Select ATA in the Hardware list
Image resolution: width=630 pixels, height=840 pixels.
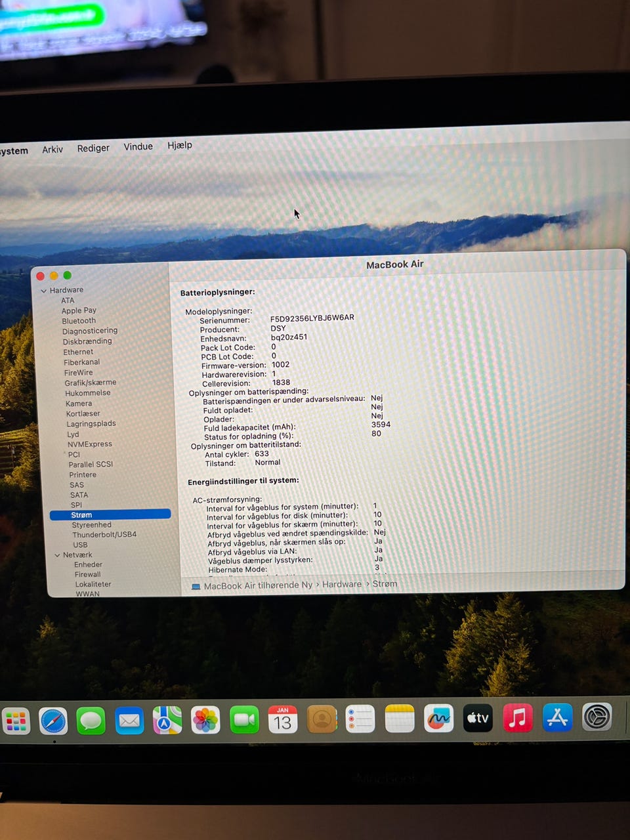pyautogui.click(x=68, y=301)
